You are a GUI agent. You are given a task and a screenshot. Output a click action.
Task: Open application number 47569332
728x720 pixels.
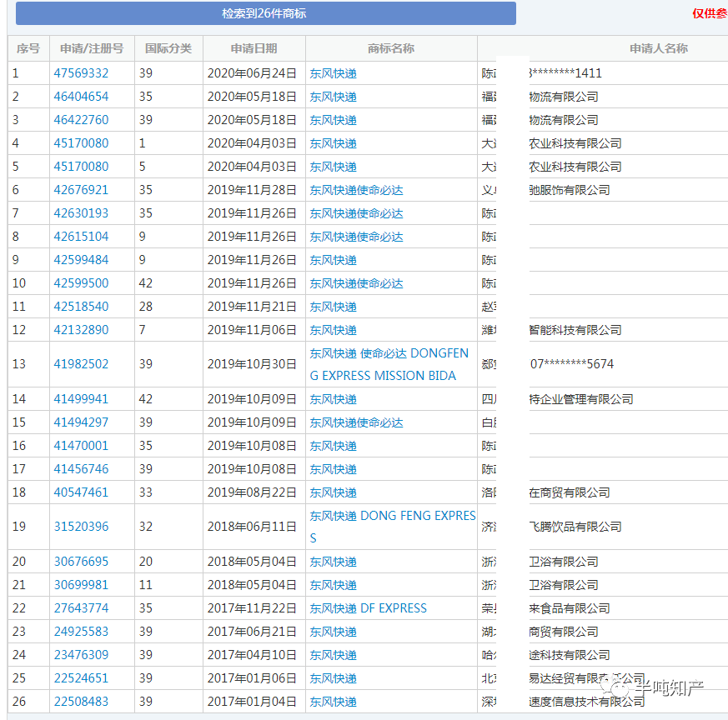click(x=81, y=73)
